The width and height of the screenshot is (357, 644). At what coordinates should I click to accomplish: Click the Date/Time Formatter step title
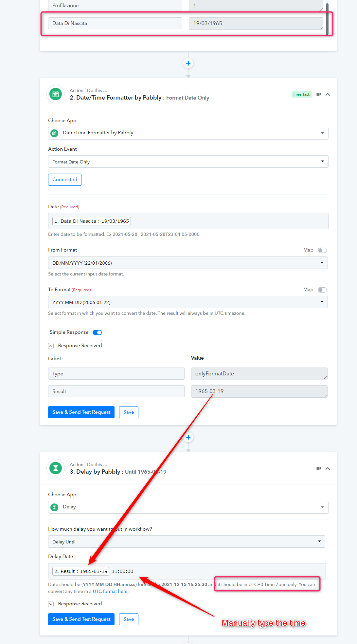139,98
